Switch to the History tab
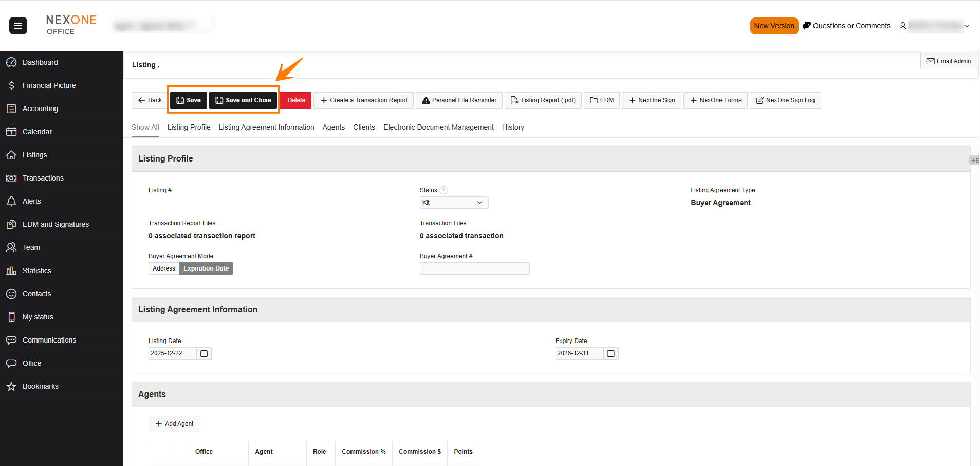 tap(513, 127)
